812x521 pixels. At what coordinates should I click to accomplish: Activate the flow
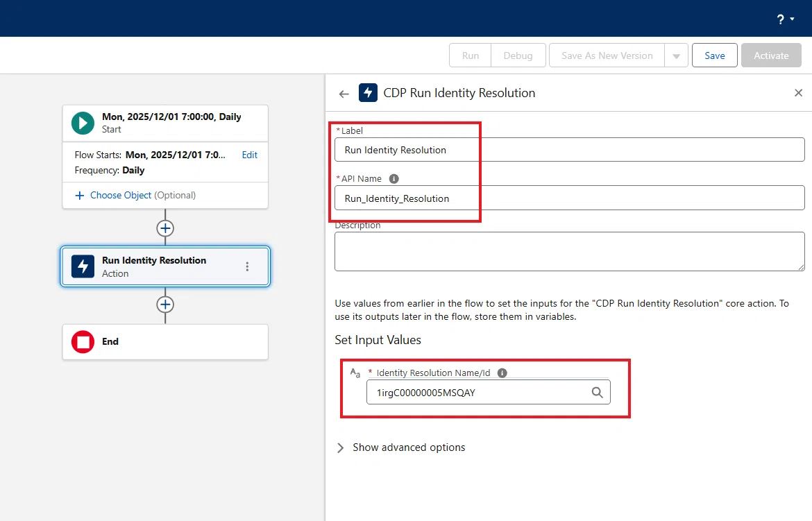(x=771, y=55)
